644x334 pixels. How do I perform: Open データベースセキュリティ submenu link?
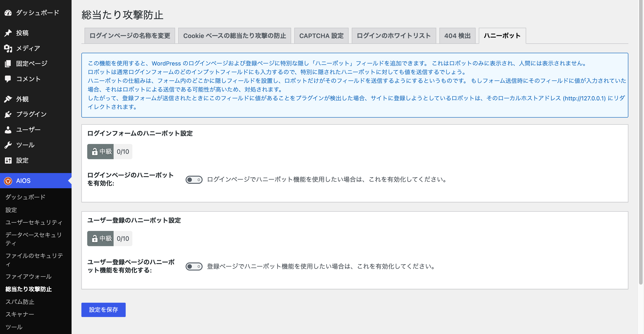[34, 239]
